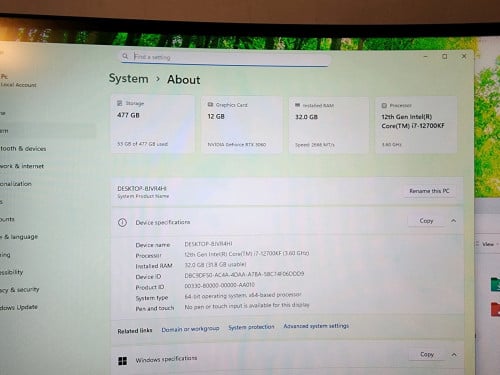
Task: Click the Device name value in specifications
Action: pos(208,244)
